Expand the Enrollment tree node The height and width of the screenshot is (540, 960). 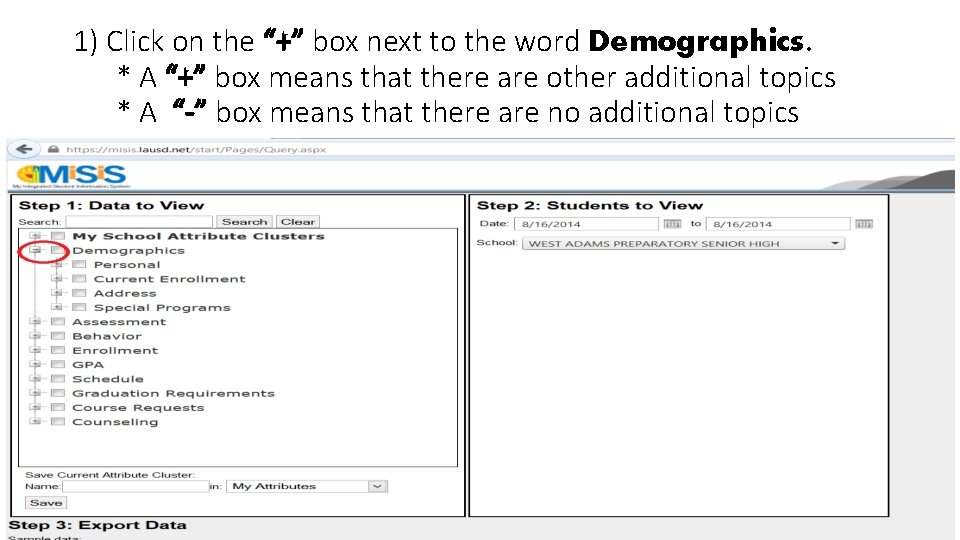[36, 350]
